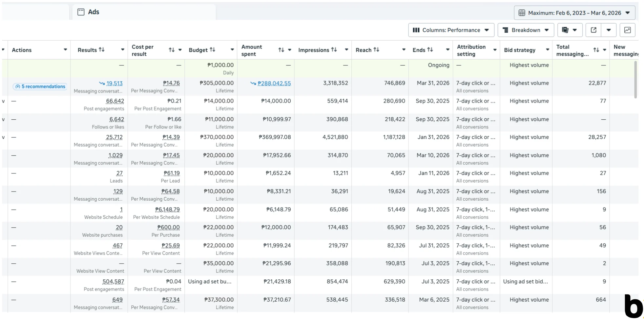Open Results column options arrow
Viewport: 644px width, 320px height.
click(122, 50)
